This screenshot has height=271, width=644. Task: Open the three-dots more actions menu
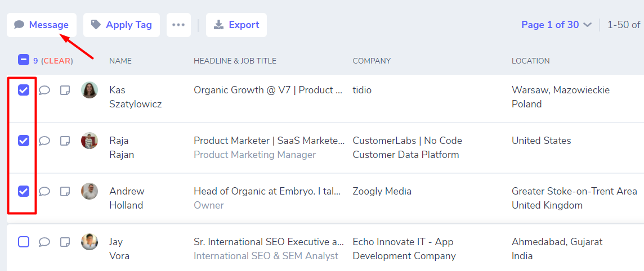tap(178, 25)
